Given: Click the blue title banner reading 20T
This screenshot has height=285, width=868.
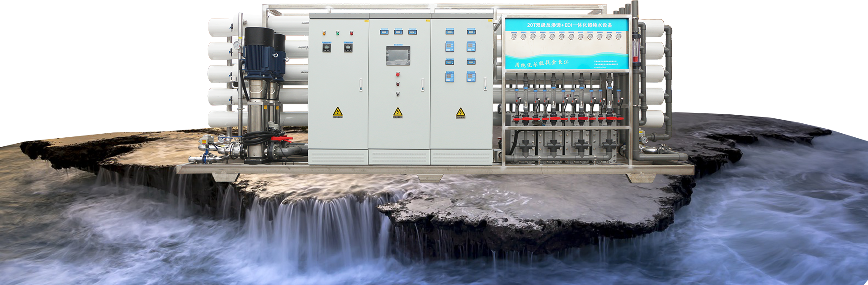Looking at the screenshot, I should click(569, 25).
